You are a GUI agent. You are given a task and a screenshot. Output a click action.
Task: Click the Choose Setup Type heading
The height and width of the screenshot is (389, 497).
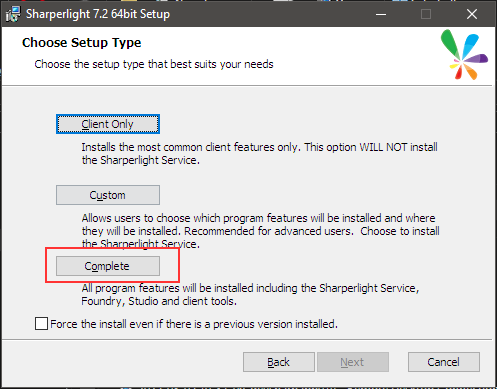point(82,43)
